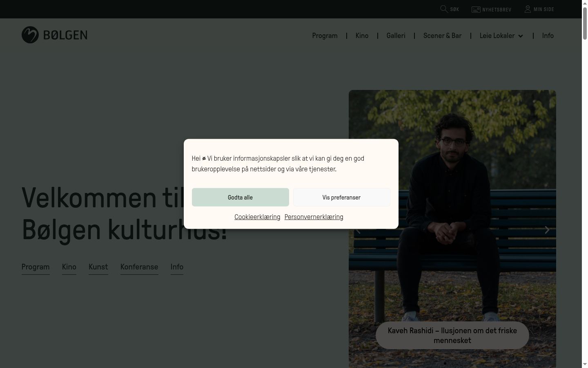Open Leie Lokaler menu item
Image resolution: width=588 pixels, height=368 pixels.
coord(497,36)
